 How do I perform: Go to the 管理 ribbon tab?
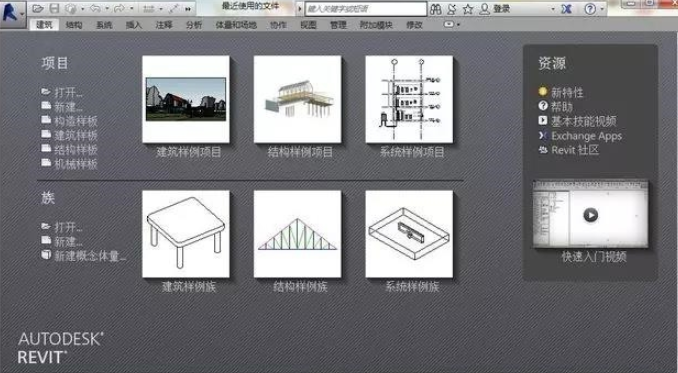pos(338,25)
